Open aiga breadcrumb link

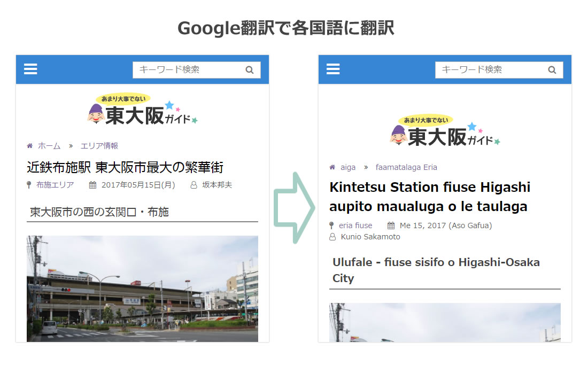[x=348, y=167]
